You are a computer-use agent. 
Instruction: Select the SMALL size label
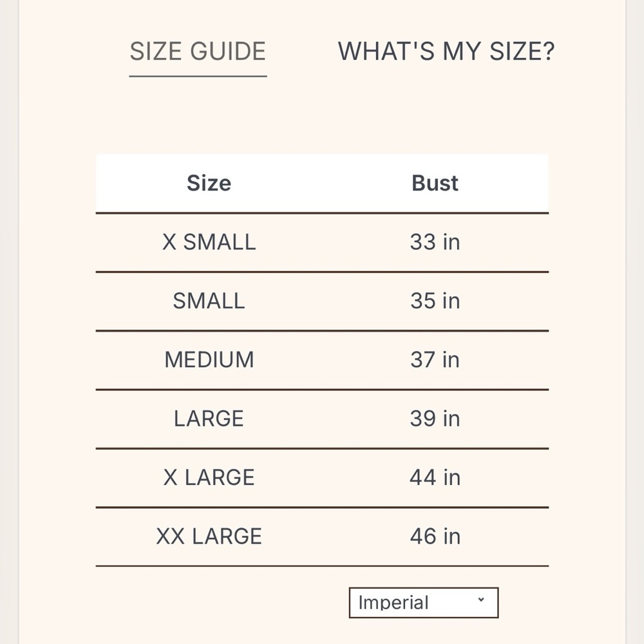pyautogui.click(x=209, y=301)
